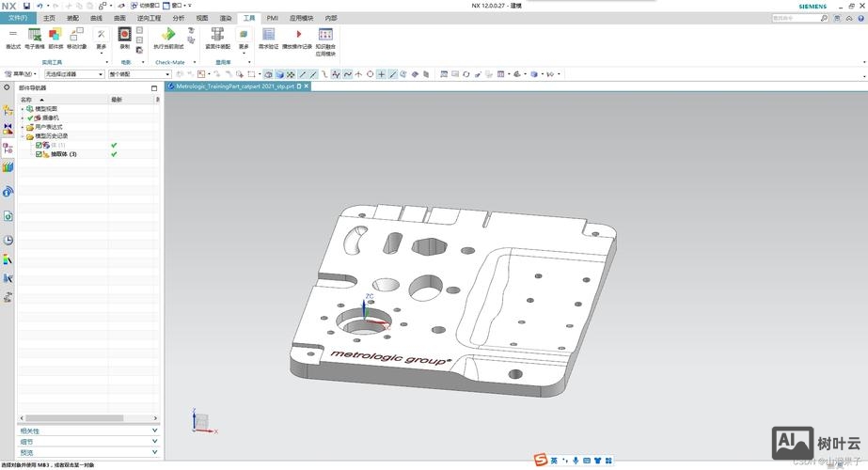868x470 pixels.
Task: Sort by the 名称 column header
Action: (28, 100)
